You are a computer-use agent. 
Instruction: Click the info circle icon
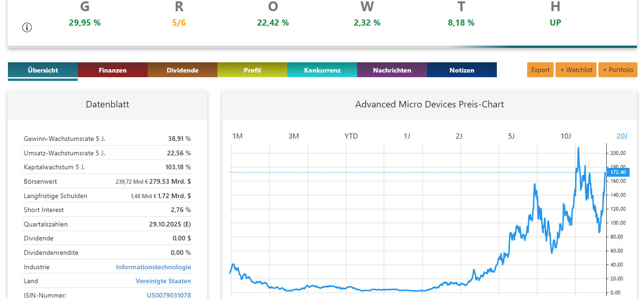[27, 28]
